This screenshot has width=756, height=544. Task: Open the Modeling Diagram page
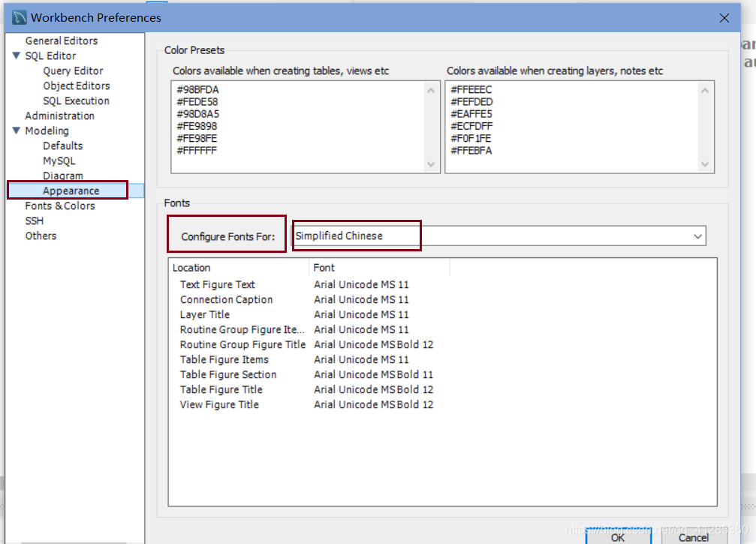(x=62, y=176)
